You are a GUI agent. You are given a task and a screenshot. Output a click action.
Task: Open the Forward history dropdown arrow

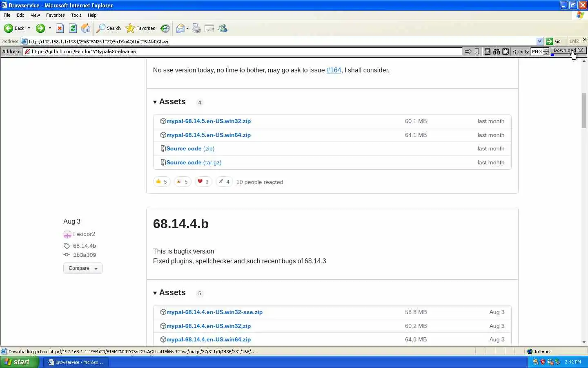click(x=50, y=28)
